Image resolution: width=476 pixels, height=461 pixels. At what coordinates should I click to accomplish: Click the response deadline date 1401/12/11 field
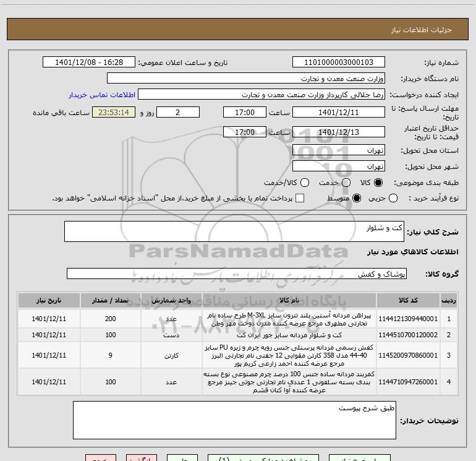click(x=339, y=112)
